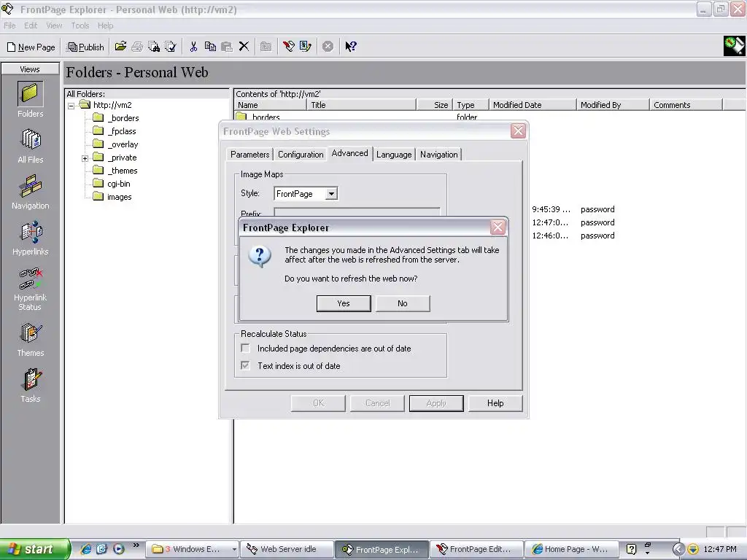Viewport: 747px width, 560px height.
Task: Switch to Home Page taskbar window
Action: (x=571, y=549)
